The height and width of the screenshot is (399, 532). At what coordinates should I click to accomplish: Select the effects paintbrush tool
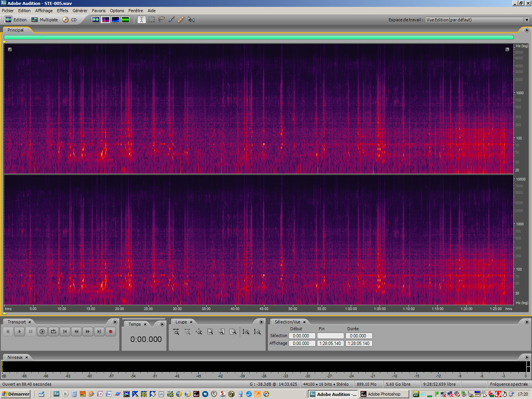click(171, 19)
